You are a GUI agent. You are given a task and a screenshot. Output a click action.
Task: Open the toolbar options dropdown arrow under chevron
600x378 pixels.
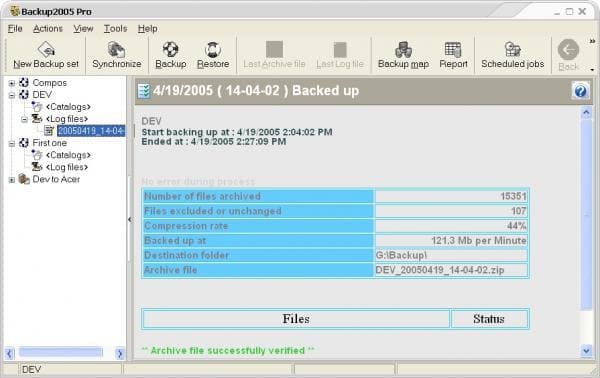592,70
